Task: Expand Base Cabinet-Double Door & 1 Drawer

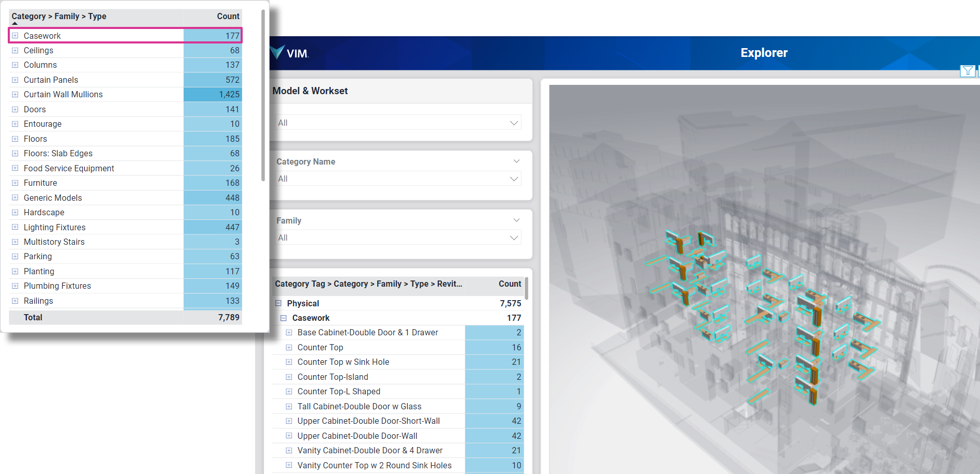Action: click(x=289, y=332)
